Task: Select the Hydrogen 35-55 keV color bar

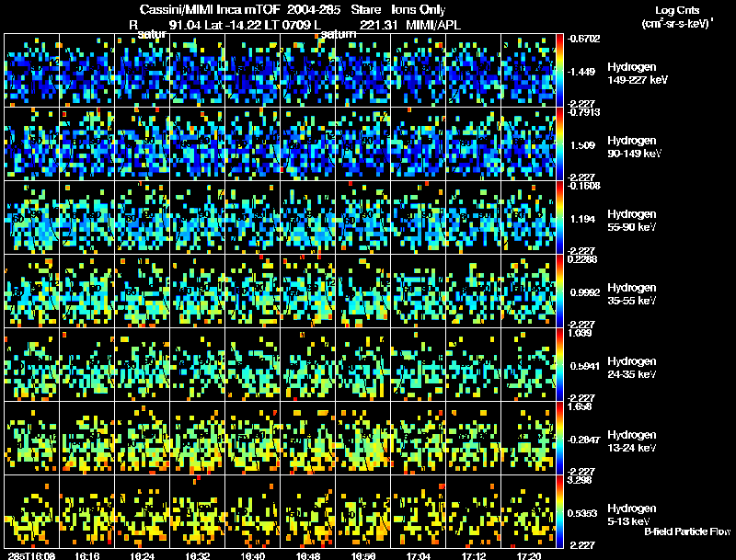Action: [x=559, y=291]
